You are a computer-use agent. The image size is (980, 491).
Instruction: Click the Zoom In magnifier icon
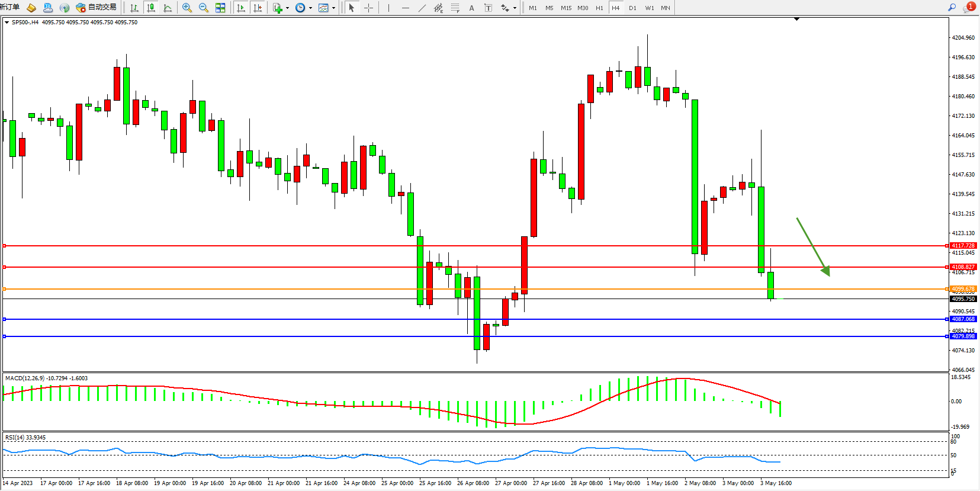pos(187,8)
